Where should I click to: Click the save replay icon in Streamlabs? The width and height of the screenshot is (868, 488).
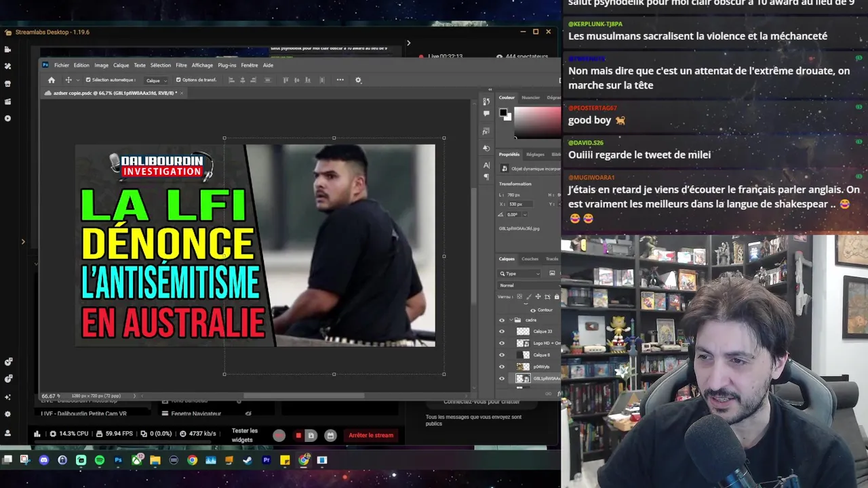(x=311, y=435)
